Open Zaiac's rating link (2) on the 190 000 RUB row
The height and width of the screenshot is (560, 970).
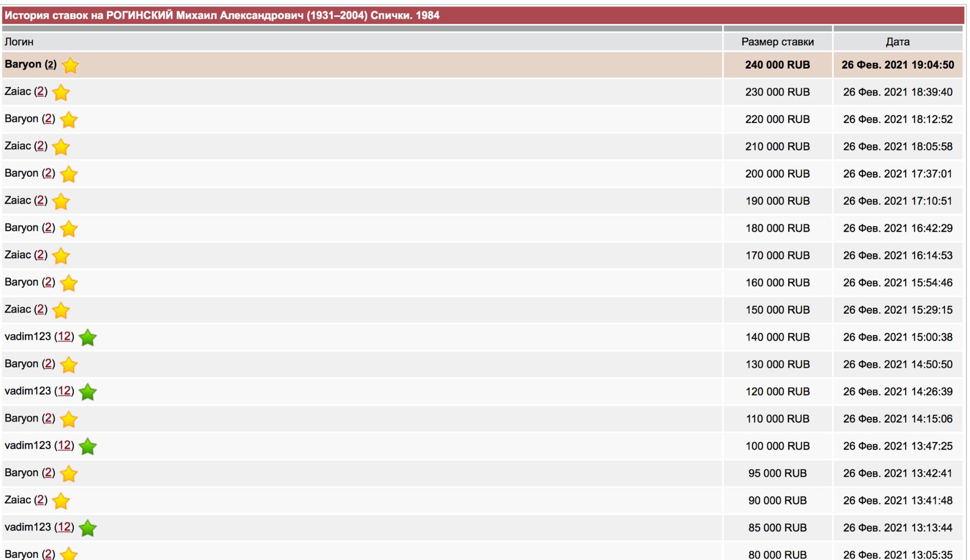coord(41,200)
